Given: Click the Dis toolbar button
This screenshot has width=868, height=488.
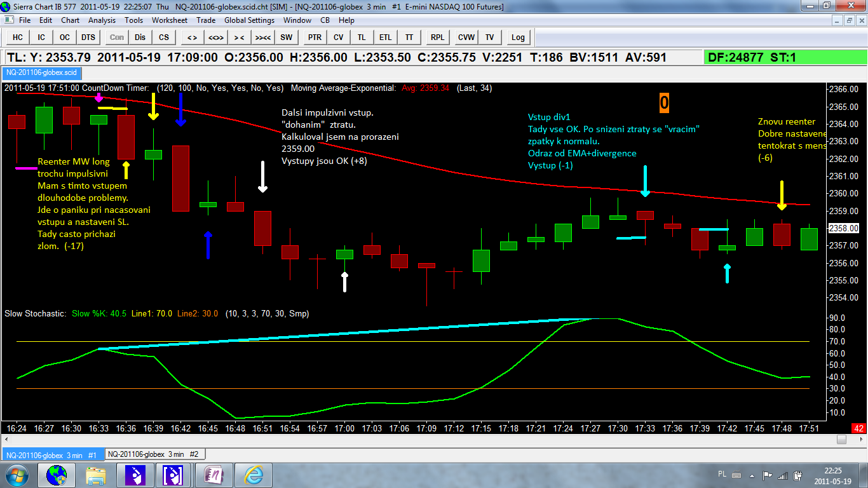Looking at the screenshot, I should point(140,37).
